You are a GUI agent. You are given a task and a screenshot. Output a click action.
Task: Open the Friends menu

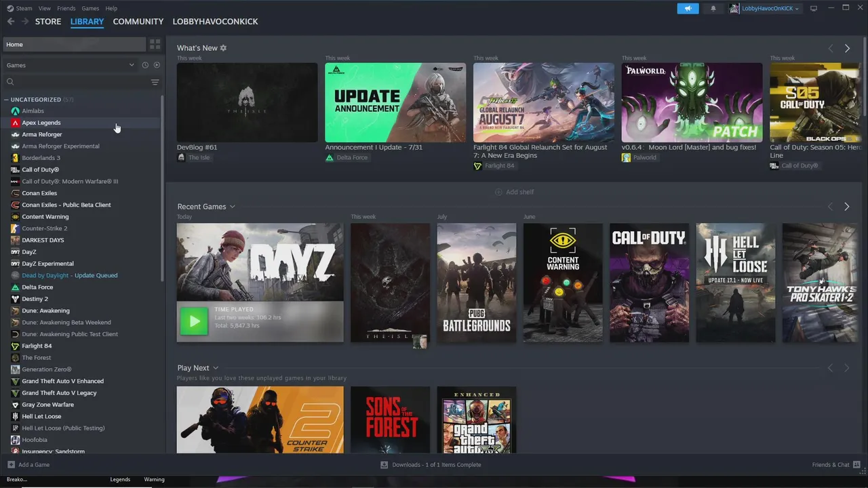tap(66, 8)
